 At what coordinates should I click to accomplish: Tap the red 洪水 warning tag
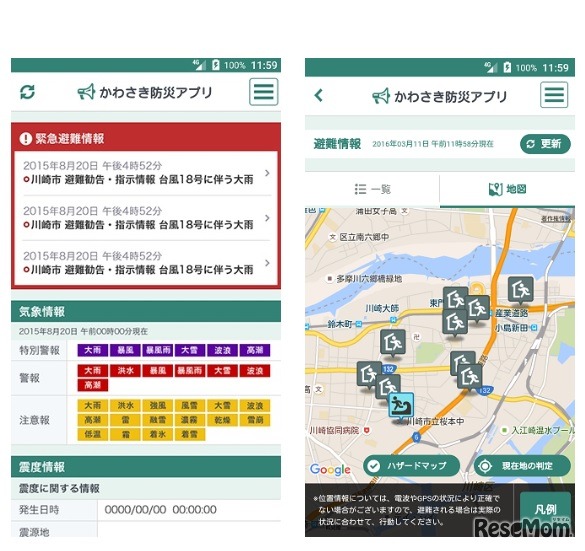point(125,371)
